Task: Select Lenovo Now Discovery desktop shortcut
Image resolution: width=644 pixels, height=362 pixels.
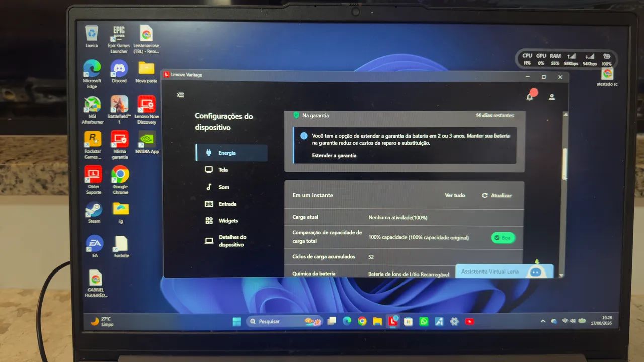Action: 147,110
